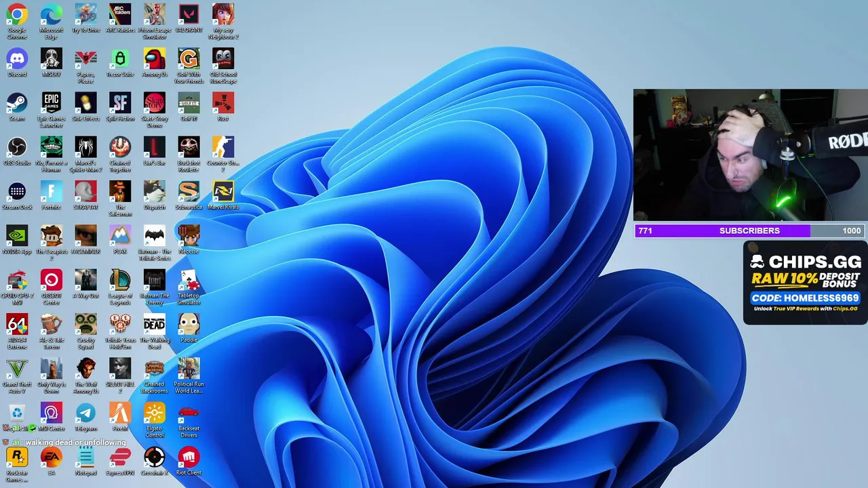Viewport: 868px width, 488px height.
Task: Select No, I'm not a Human icon
Action: pyautogui.click(x=52, y=147)
